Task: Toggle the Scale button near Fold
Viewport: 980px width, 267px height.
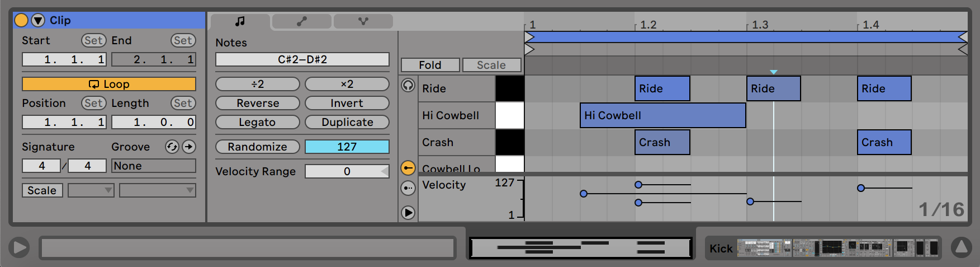Action: coord(491,65)
